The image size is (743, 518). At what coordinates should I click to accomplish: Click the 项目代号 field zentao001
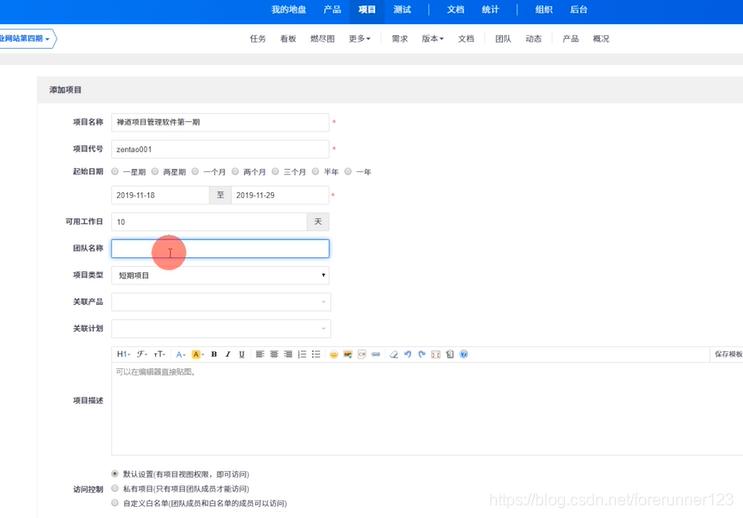[x=220, y=149]
